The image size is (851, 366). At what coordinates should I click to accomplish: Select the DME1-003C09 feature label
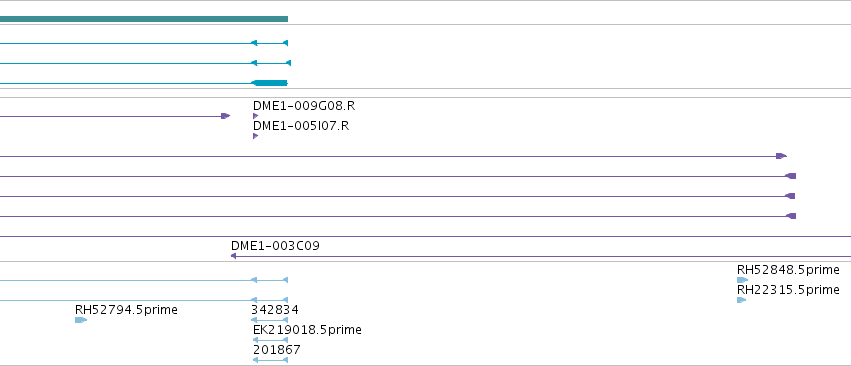click(x=275, y=246)
